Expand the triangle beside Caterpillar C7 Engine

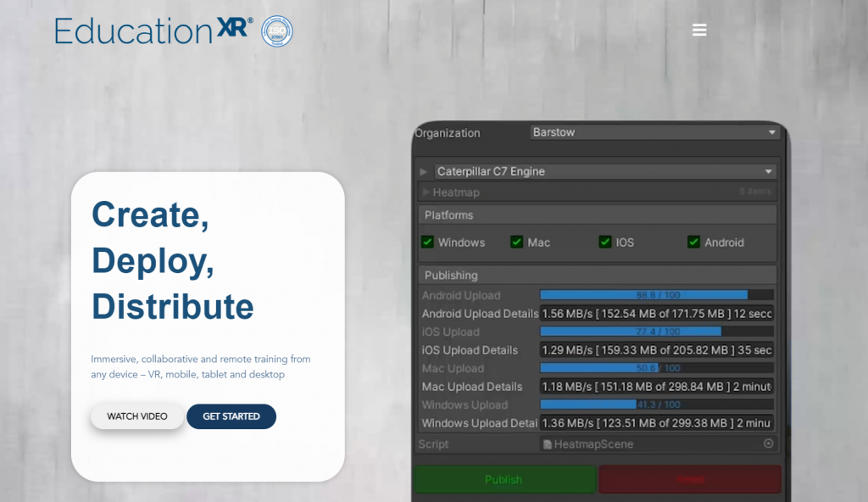(424, 172)
